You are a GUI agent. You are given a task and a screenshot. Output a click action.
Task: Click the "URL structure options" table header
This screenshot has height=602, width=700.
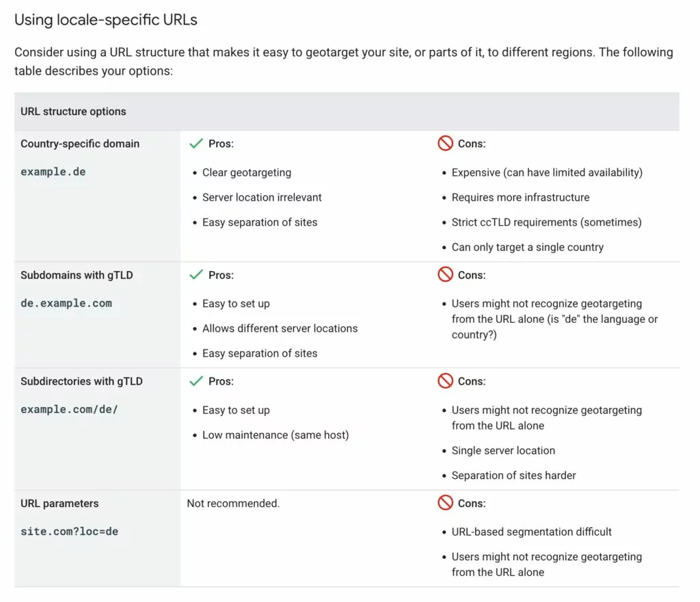(x=73, y=112)
